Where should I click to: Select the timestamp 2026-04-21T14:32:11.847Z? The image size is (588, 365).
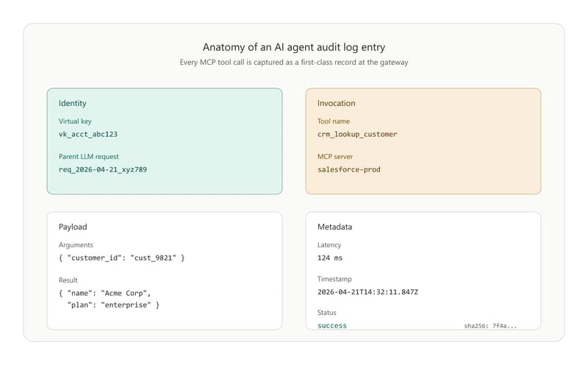pyautogui.click(x=367, y=291)
